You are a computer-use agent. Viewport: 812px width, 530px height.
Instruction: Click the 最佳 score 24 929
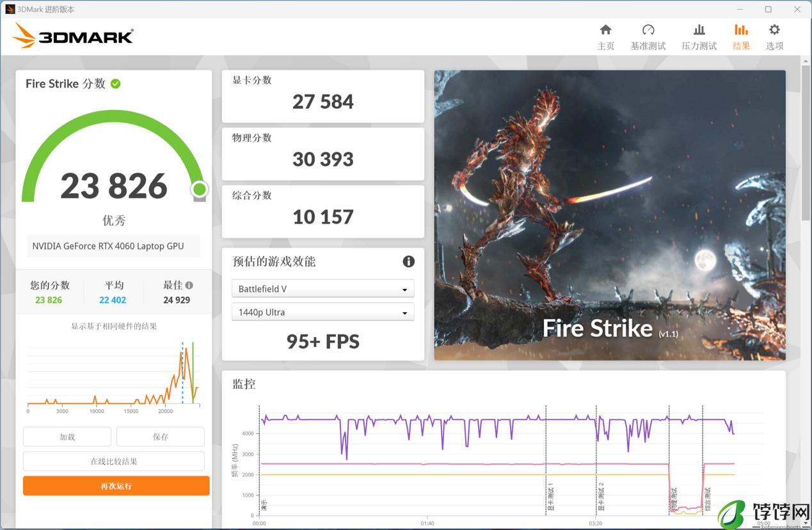pyautogui.click(x=177, y=300)
